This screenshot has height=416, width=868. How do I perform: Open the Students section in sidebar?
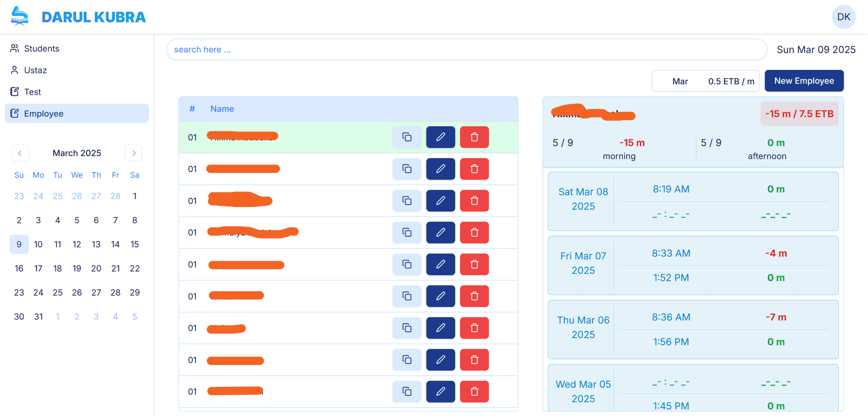pyautogui.click(x=41, y=48)
